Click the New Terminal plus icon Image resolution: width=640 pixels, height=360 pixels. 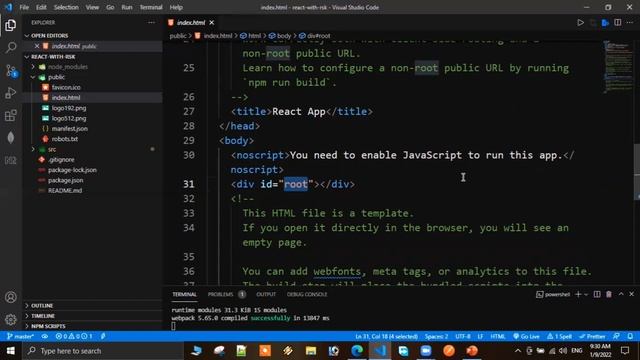point(578,294)
